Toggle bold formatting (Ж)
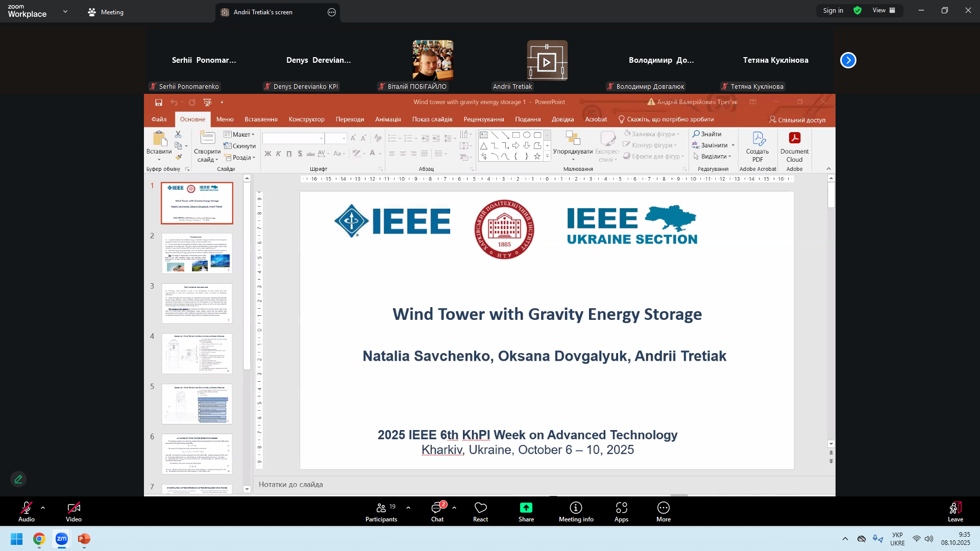The width and height of the screenshot is (980, 551). click(x=267, y=154)
